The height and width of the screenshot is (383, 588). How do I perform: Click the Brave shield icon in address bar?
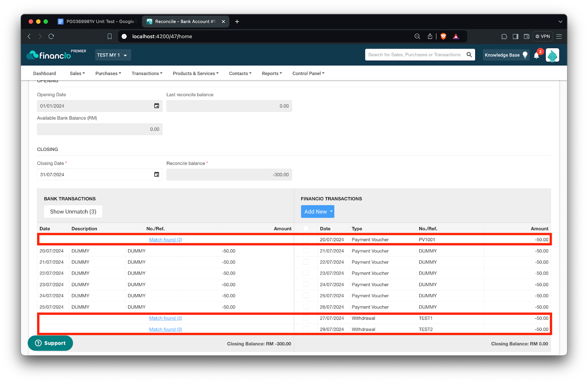(443, 36)
